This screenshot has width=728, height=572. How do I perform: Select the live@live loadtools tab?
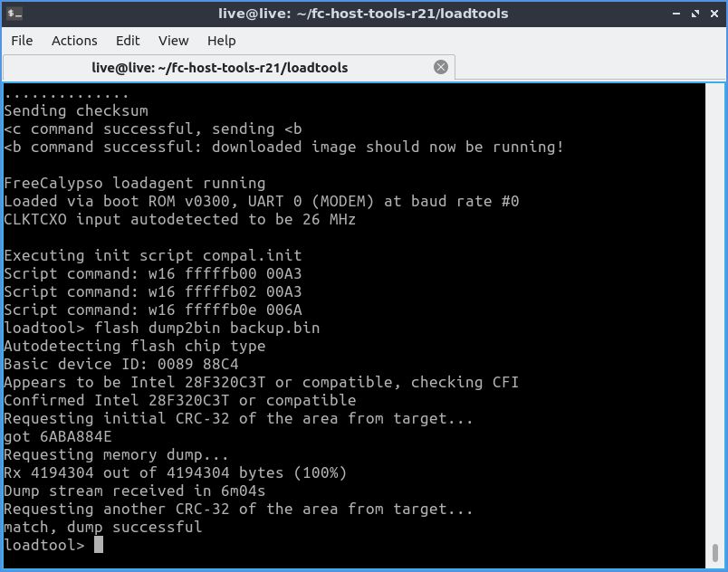[219, 67]
